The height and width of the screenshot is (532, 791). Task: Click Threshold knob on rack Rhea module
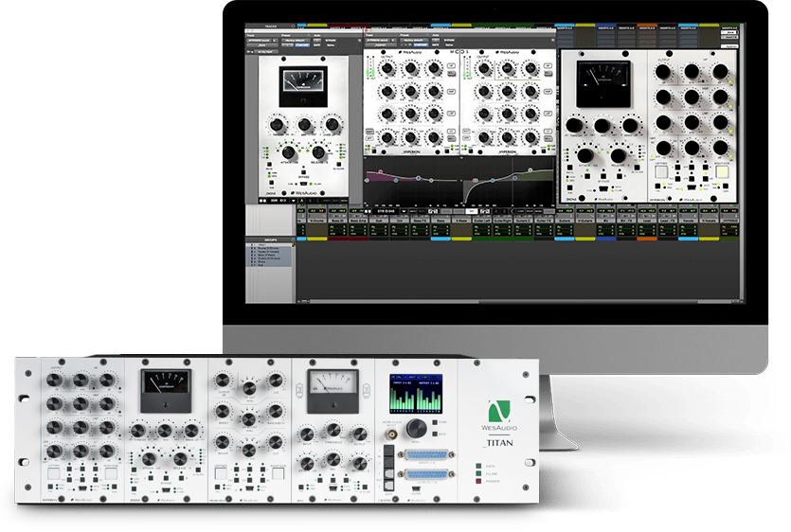333,430
